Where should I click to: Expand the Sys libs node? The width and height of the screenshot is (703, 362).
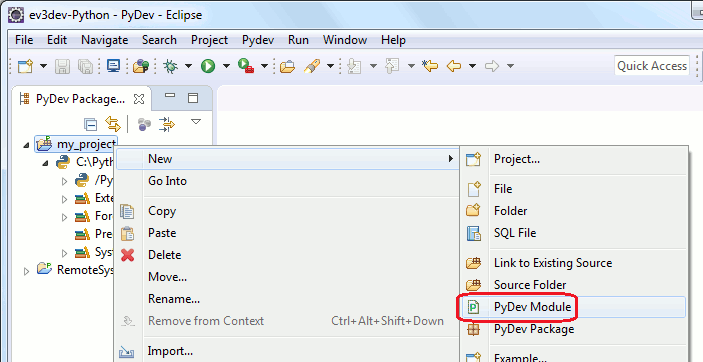(x=64, y=253)
